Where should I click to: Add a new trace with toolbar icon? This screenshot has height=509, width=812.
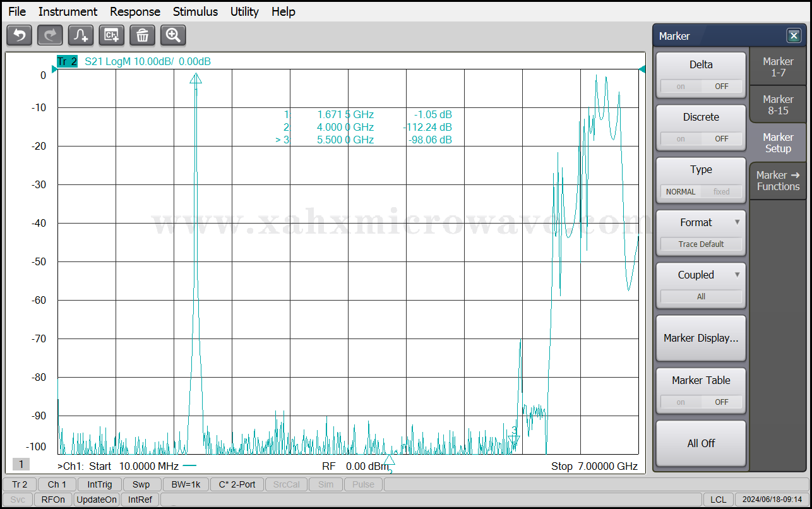coord(81,35)
